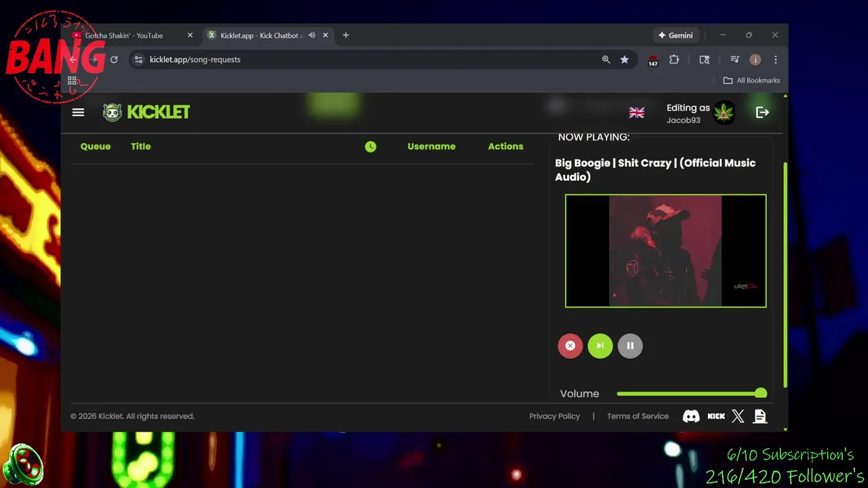Image resolution: width=868 pixels, height=488 pixels.
Task: Open the Chrome three-dot menu
Action: click(x=776, y=60)
